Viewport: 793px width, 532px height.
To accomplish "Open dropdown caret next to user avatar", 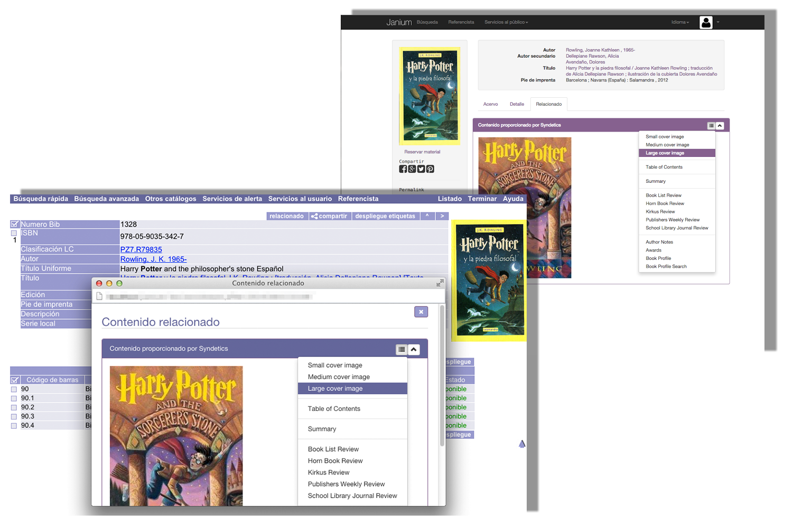I will pos(718,22).
